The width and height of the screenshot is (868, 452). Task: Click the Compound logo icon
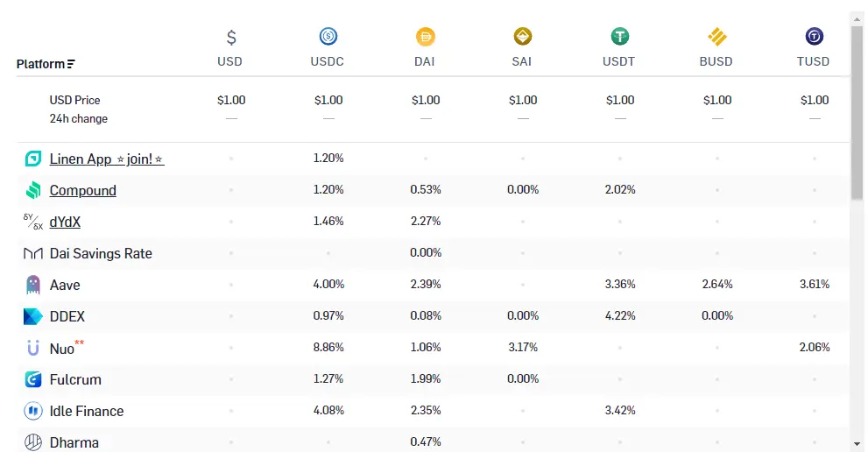[33, 190]
